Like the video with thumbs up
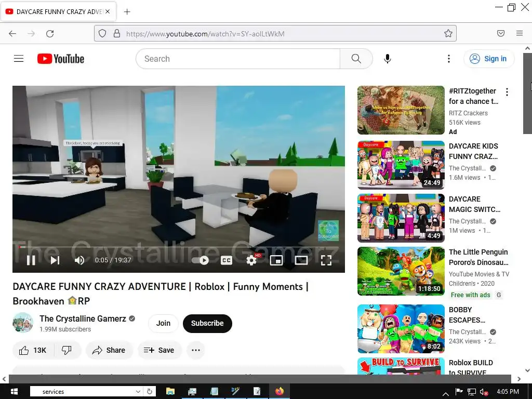The width and height of the screenshot is (532, 399). tap(33, 350)
